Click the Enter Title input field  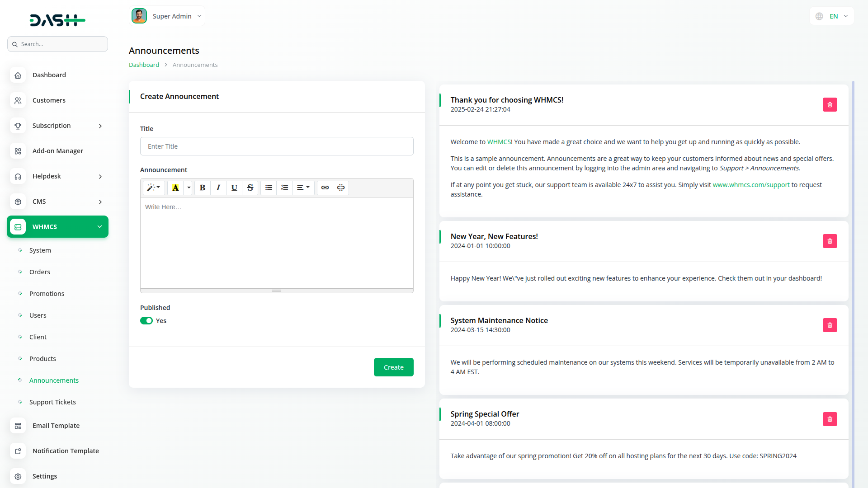(x=277, y=146)
